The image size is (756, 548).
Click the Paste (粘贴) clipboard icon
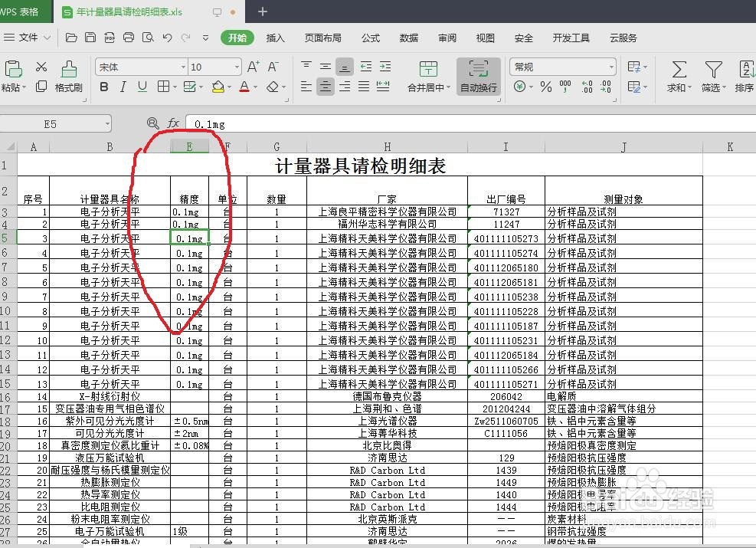point(13,70)
